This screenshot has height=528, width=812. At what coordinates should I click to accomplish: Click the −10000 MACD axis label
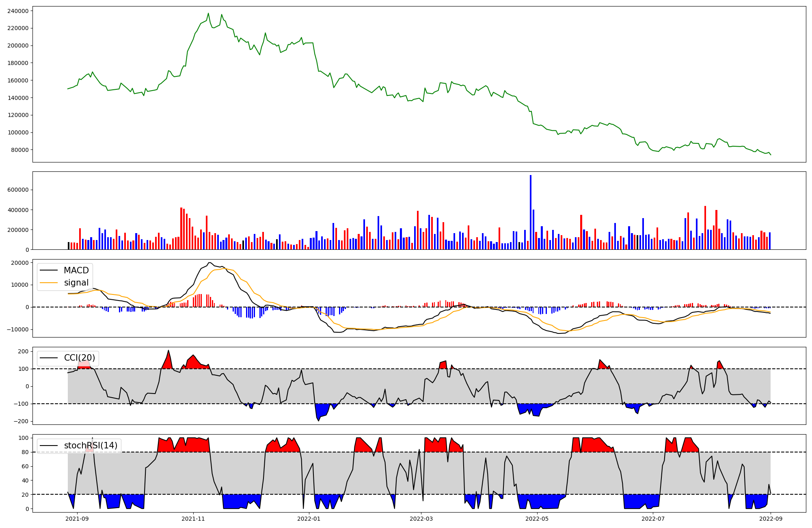pos(17,329)
